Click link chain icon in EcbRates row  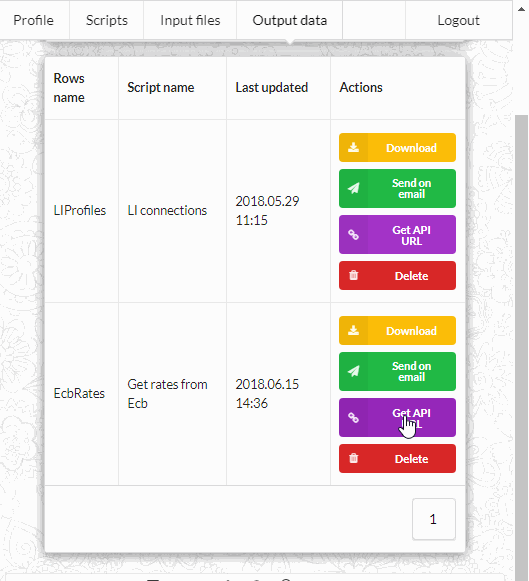tap(353, 418)
